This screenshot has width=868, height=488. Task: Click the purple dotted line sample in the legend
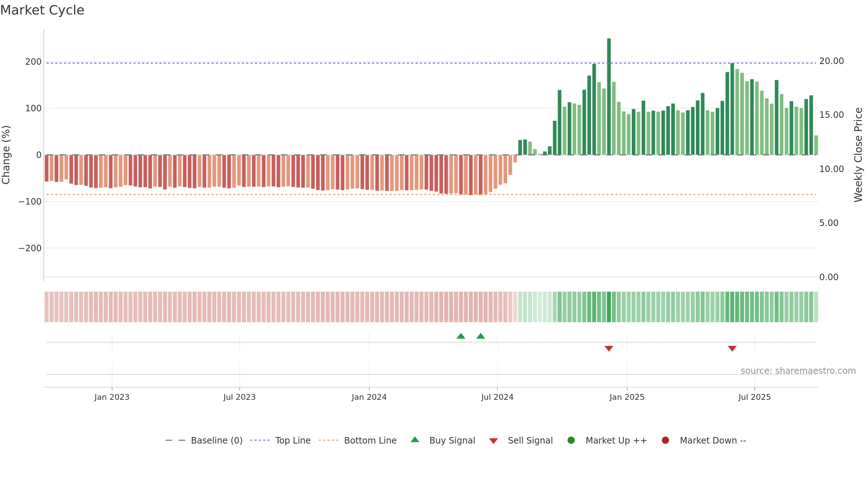click(260, 440)
